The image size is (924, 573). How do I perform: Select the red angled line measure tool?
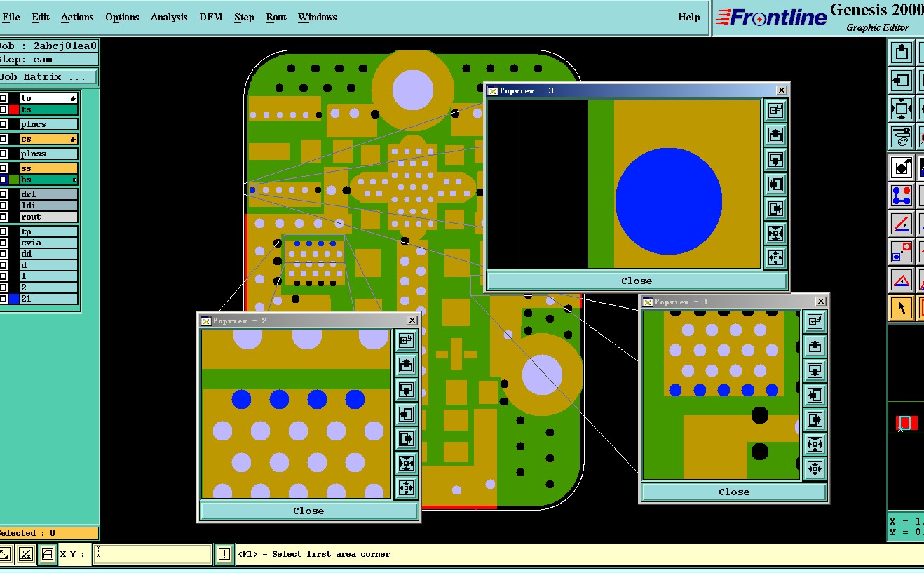point(901,223)
